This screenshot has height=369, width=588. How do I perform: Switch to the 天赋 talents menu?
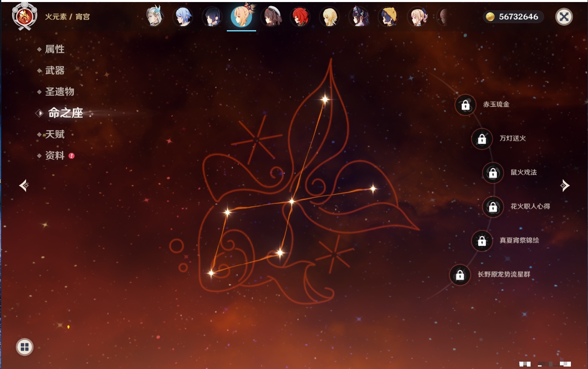coord(55,134)
